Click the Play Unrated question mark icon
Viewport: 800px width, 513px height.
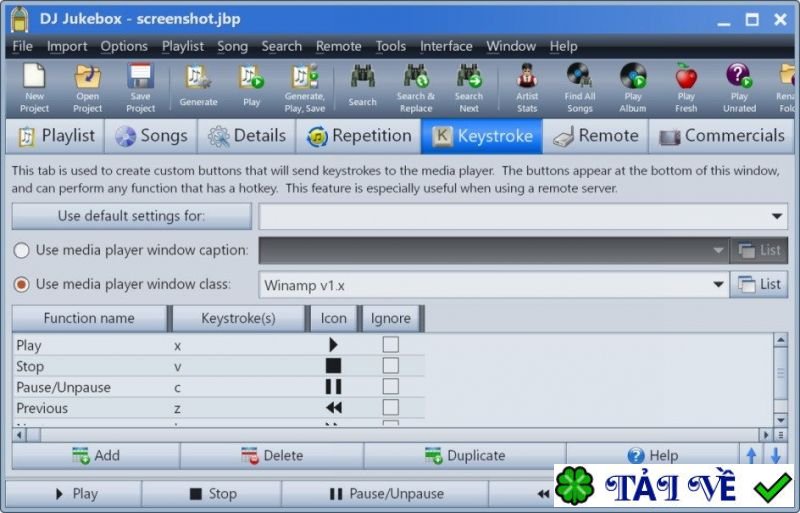point(739,88)
